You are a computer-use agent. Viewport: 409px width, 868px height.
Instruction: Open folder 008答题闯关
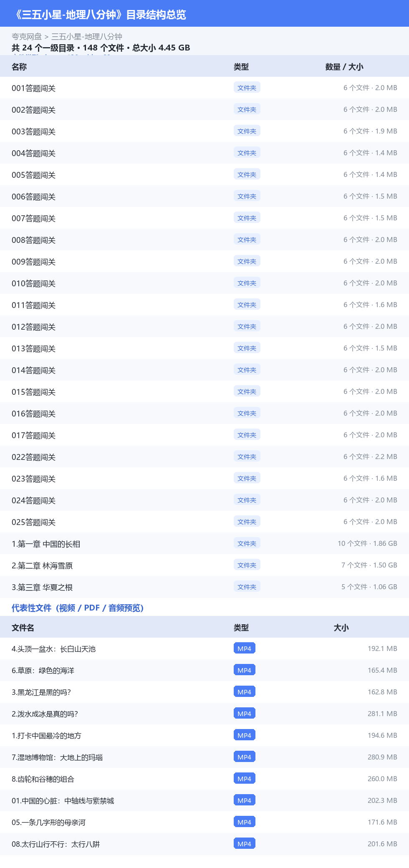click(204, 240)
